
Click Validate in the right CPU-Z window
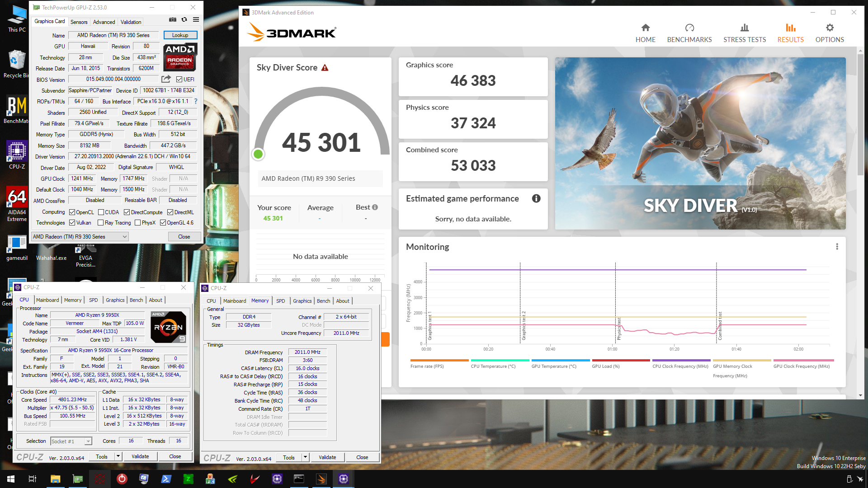[x=327, y=457]
